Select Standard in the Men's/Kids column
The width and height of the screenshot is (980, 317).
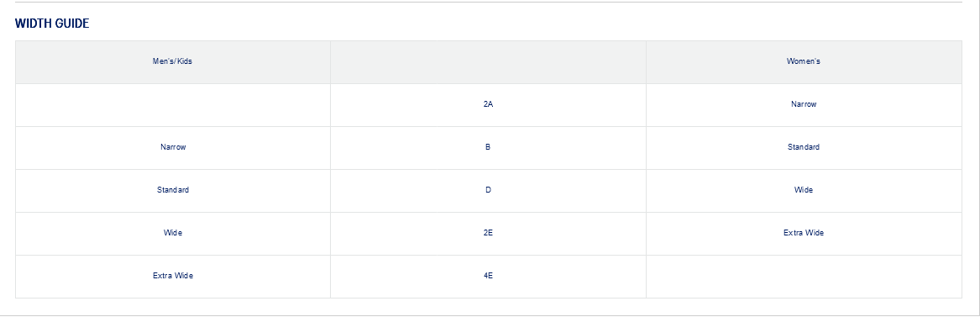click(x=172, y=190)
